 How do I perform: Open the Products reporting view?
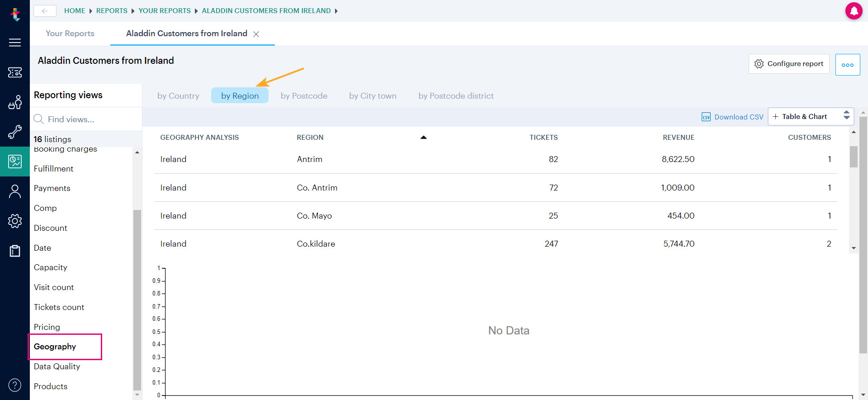click(51, 386)
